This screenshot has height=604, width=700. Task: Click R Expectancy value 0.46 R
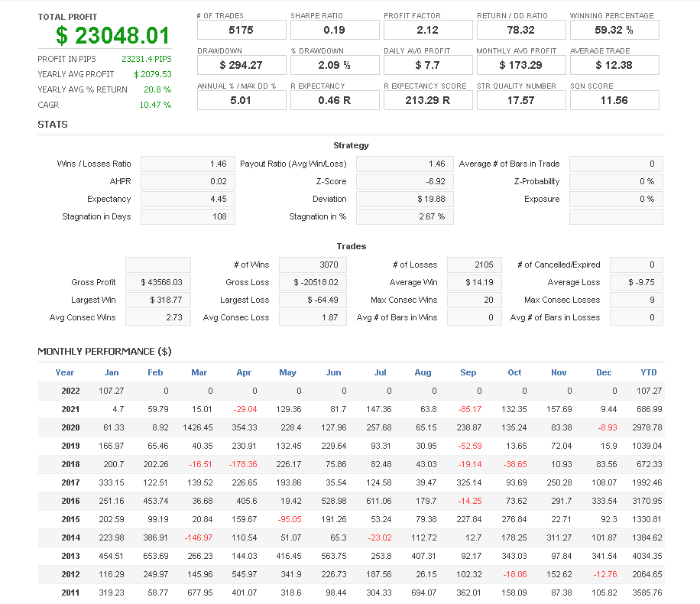[335, 100]
